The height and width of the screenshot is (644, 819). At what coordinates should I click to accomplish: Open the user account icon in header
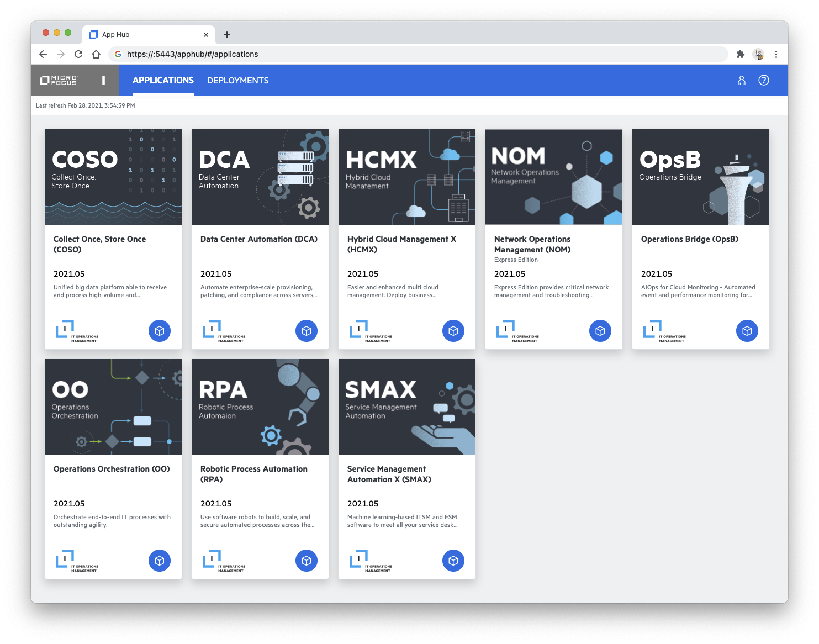pos(742,80)
